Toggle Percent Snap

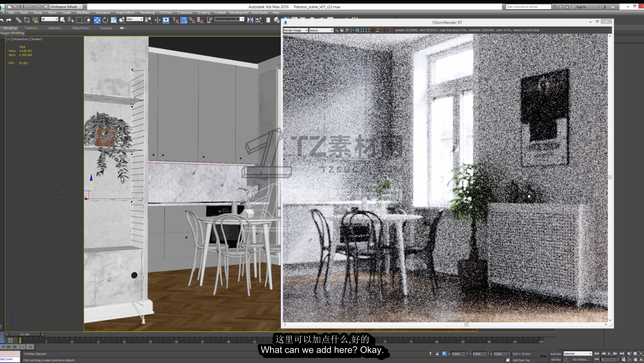coord(192,20)
